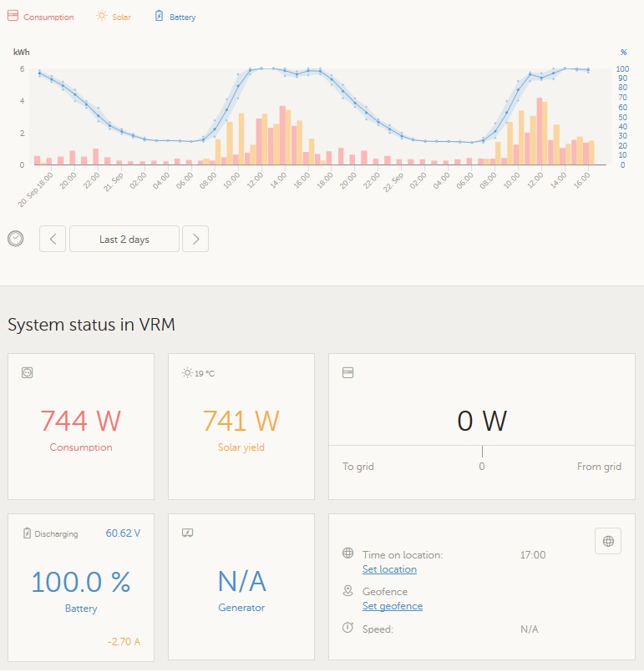Click the 100.0 % battery value

[81, 582]
